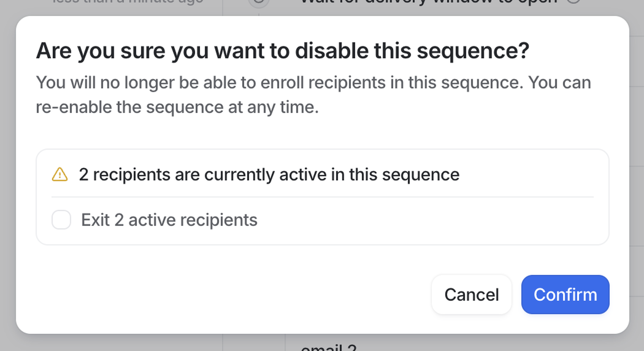Viewport: 644px width, 351px height.
Task: Click empty space right of "Exit 2 active recipients"
Action: pyautogui.click(x=425, y=220)
